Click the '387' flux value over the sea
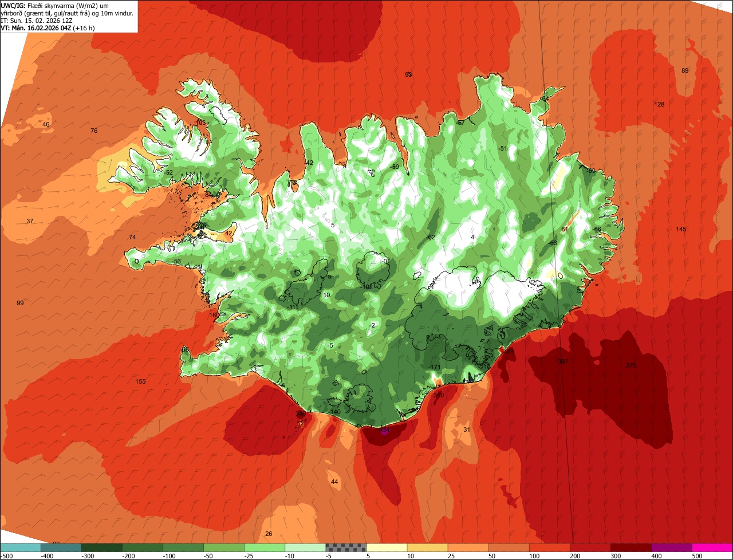The width and height of the screenshot is (733, 560). click(563, 361)
